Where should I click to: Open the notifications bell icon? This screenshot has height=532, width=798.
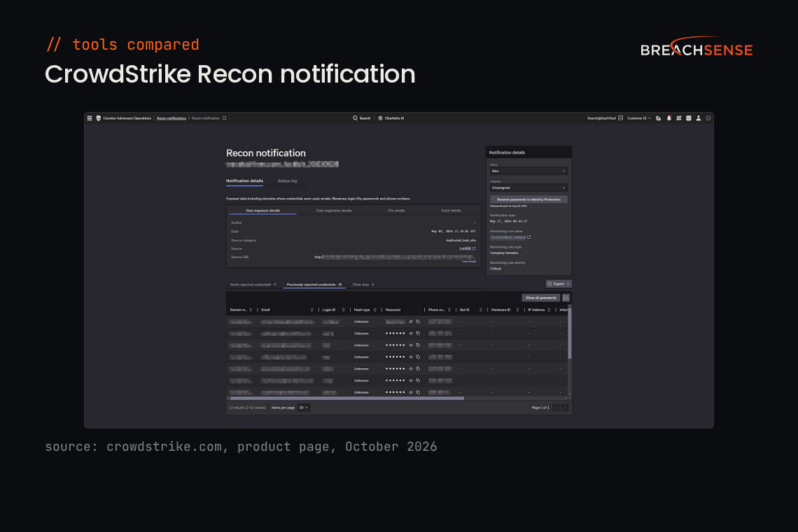[668, 118]
